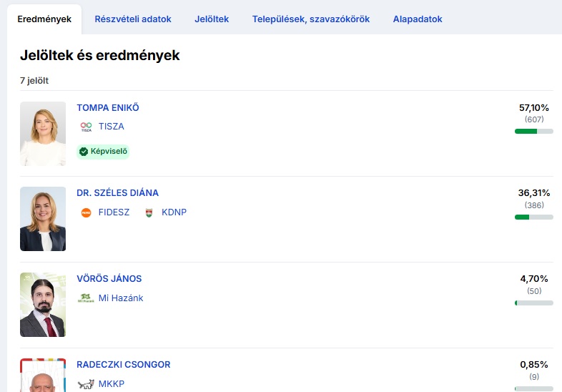Click the KDNP coat of arms icon
The image size is (562, 392).
coord(149,212)
